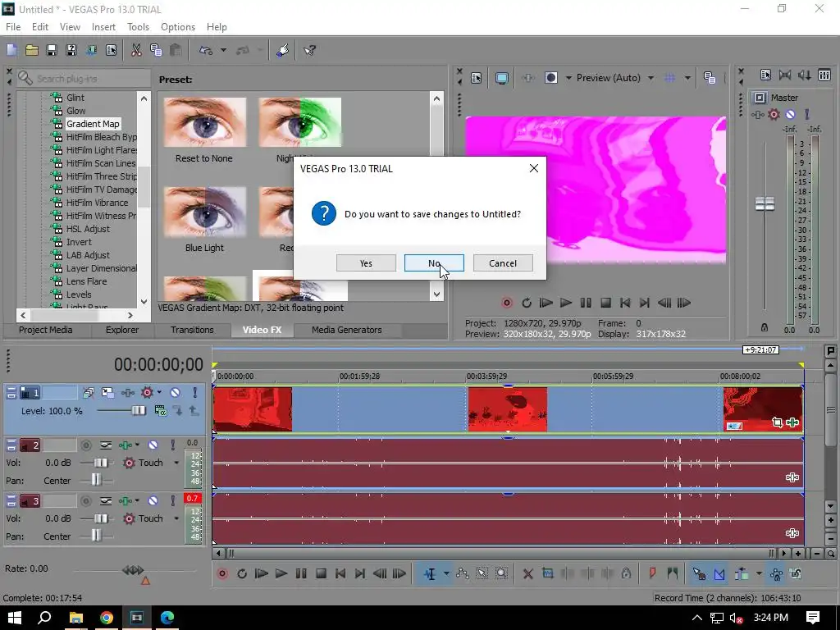Arm audio track 2 for record
This screenshot has height=630, width=840.
click(x=85, y=445)
